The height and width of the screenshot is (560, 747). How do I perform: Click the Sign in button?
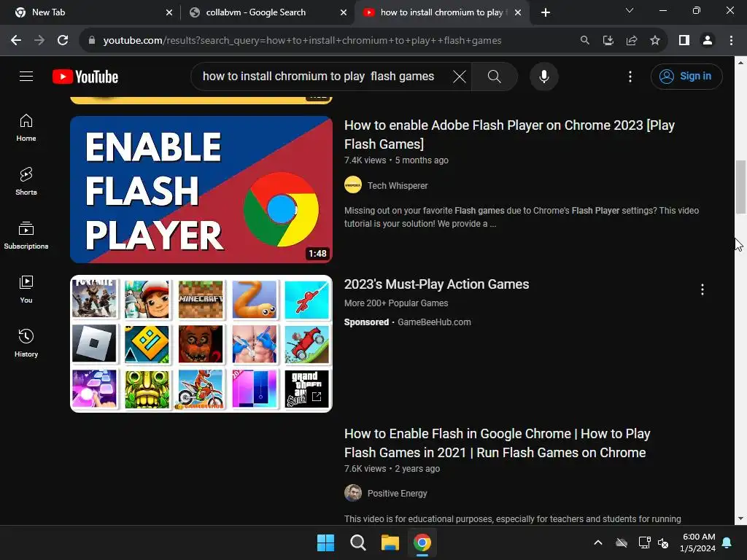point(686,76)
